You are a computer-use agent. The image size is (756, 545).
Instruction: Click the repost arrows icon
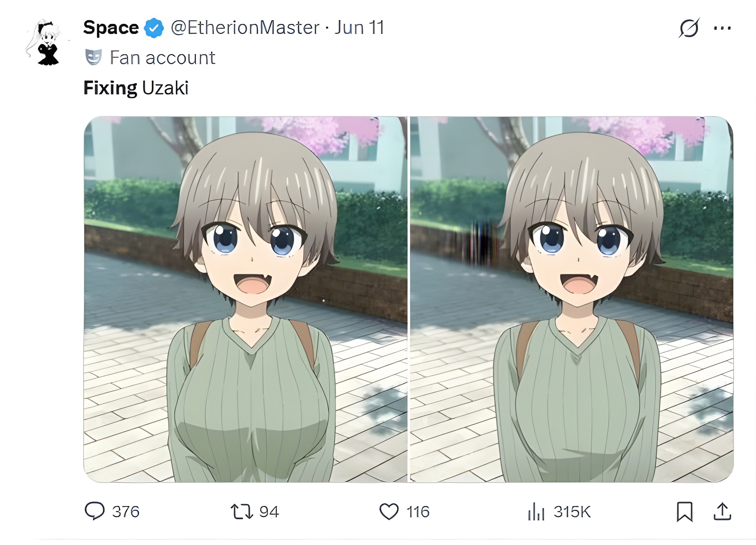click(242, 511)
